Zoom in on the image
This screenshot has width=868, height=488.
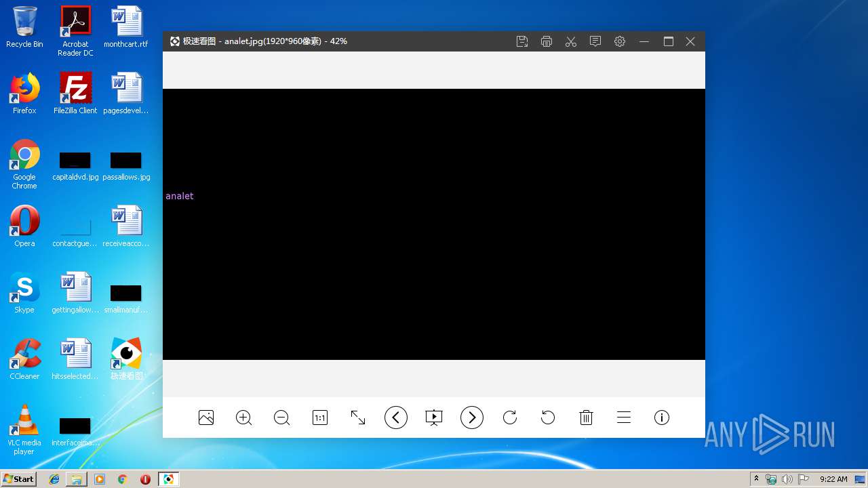(244, 418)
